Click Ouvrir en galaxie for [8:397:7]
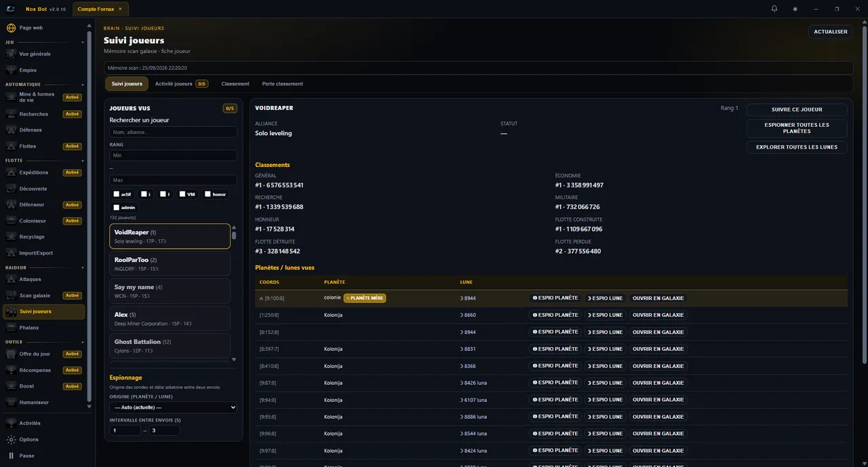Image resolution: width=868 pixels, height=467 pixels. pyautogui.click(x=658, y=349)
